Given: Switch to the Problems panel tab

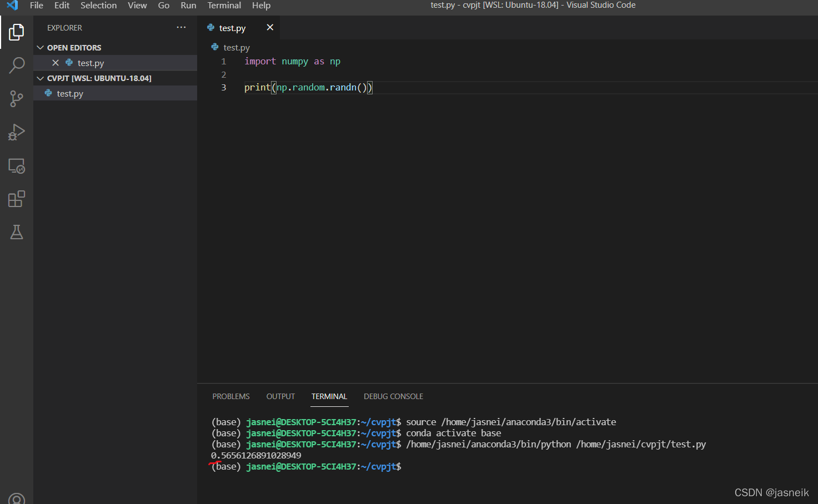Looking at the screenshot, I should click(x=231, y=396).
